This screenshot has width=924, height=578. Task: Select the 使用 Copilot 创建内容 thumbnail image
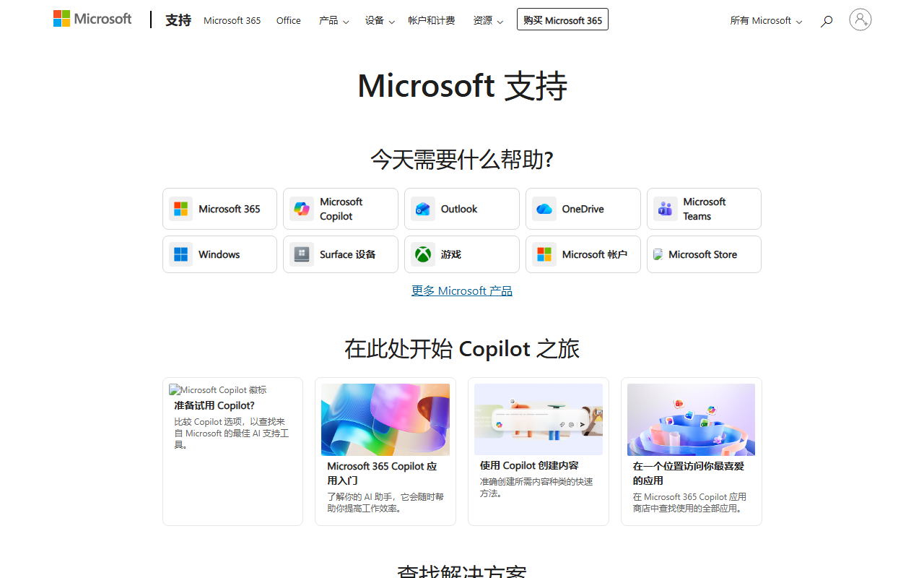pyautogui.click(x=539, y=420)
